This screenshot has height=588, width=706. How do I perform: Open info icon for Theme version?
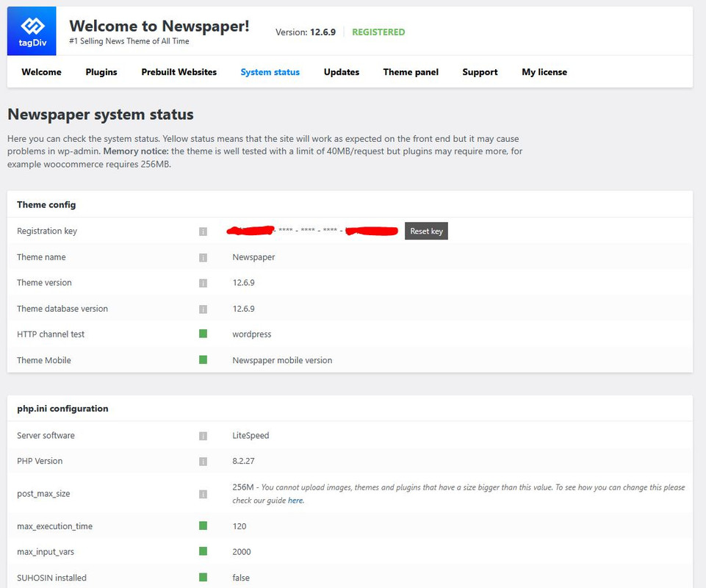[203, 283]
